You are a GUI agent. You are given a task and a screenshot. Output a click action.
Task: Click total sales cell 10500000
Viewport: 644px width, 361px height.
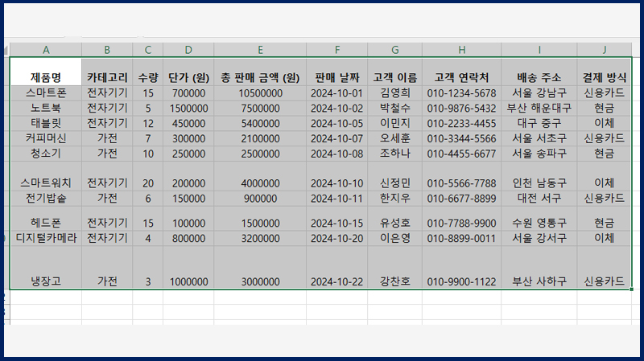tap(260, 93)
